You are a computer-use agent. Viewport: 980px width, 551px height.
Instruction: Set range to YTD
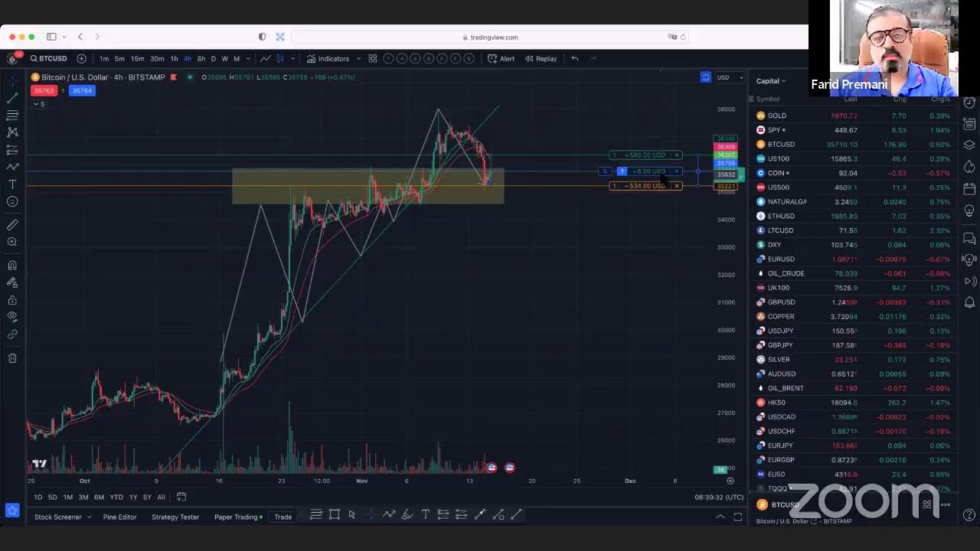116,497
